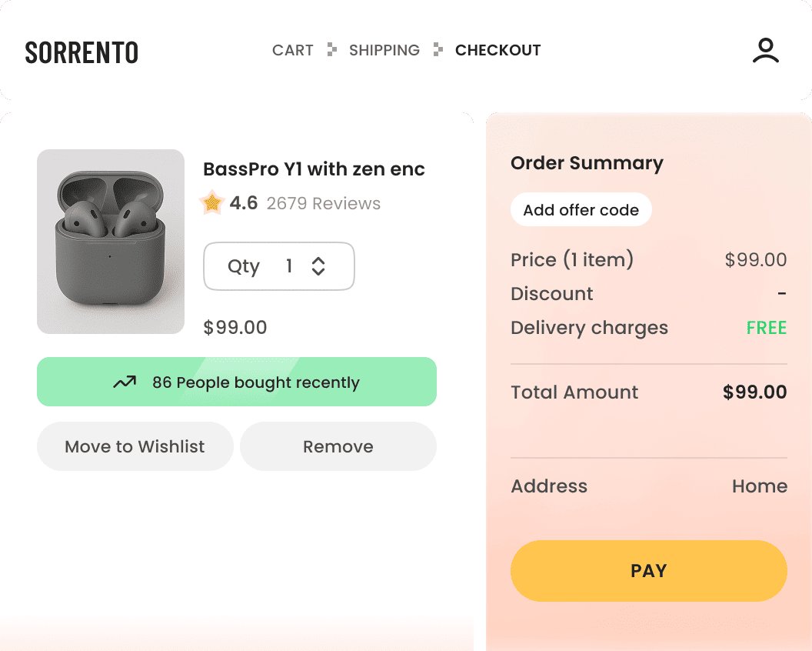Change the Home delivery address
This screenshot has height=651, width=812.
[x=759, y=486]
